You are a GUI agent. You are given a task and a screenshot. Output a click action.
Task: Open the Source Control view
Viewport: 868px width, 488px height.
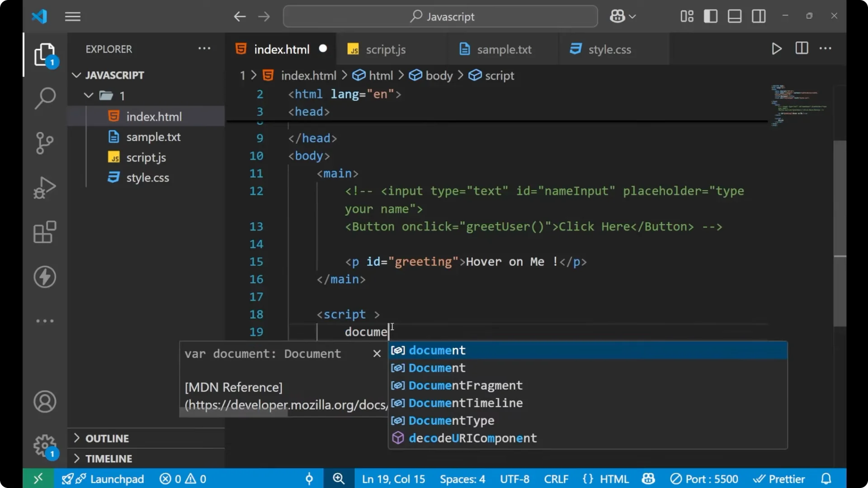pos(44,143)
